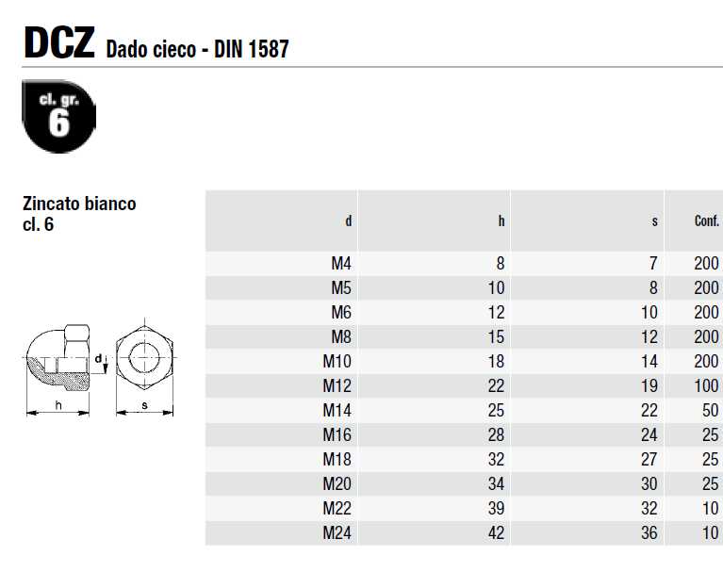
Task: Click the s column header
Action: [655, 222]
